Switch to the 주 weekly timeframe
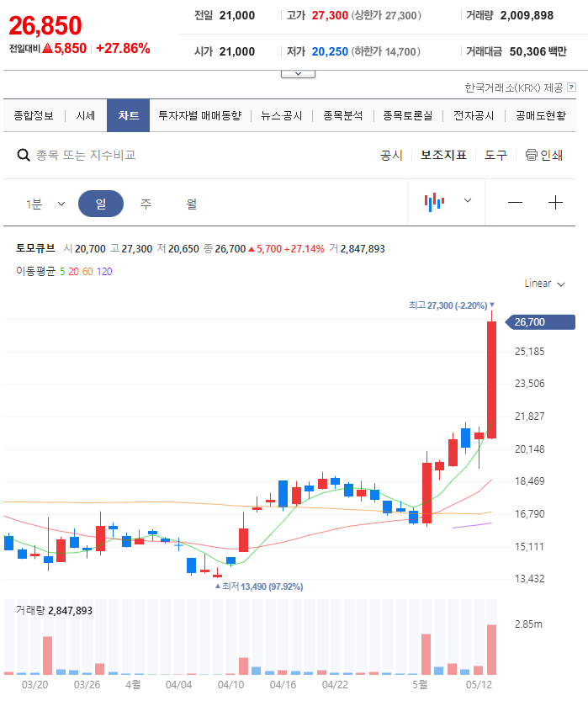 (146, 202)
